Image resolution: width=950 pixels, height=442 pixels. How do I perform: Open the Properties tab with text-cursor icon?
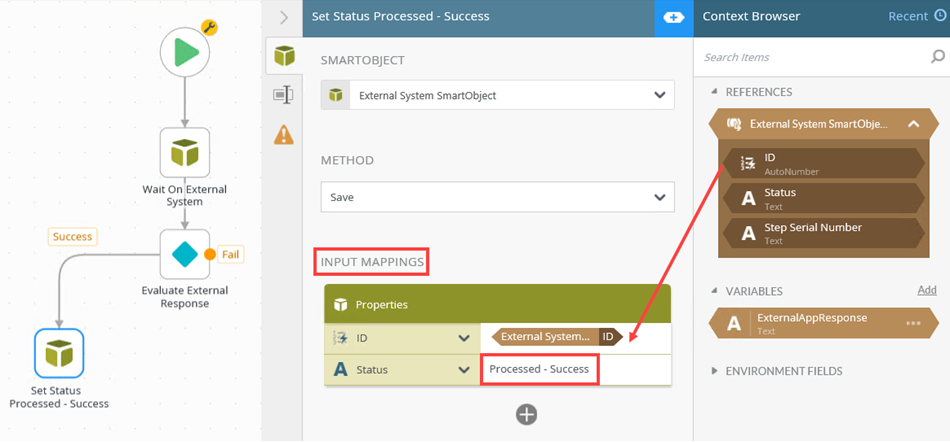[x=284, y=95]
